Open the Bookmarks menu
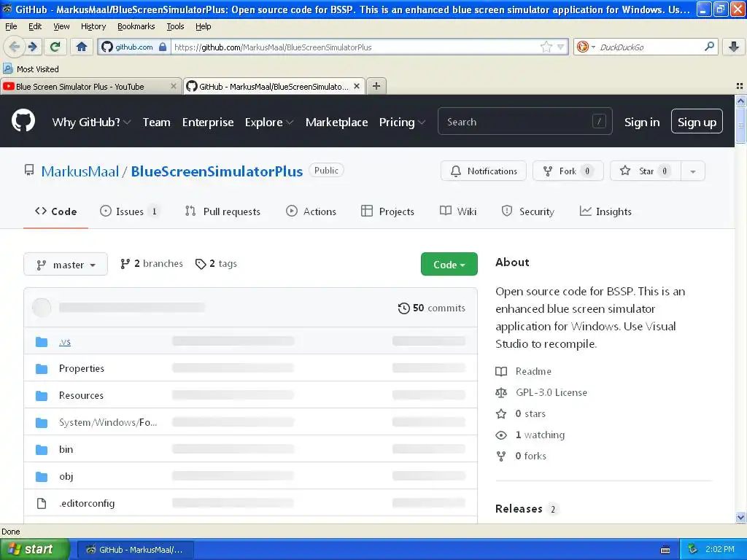This screenshot has height=560, width=747. pos(136,26)
